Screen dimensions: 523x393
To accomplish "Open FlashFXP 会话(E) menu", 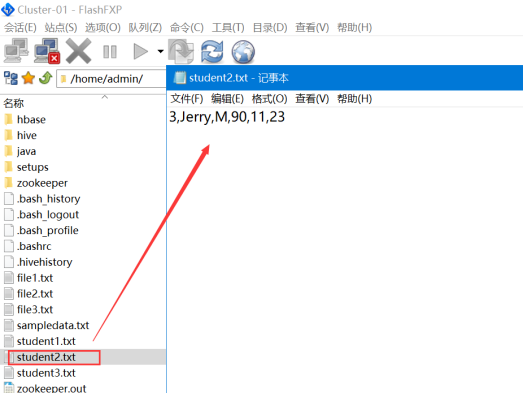I will click(20, 27).
